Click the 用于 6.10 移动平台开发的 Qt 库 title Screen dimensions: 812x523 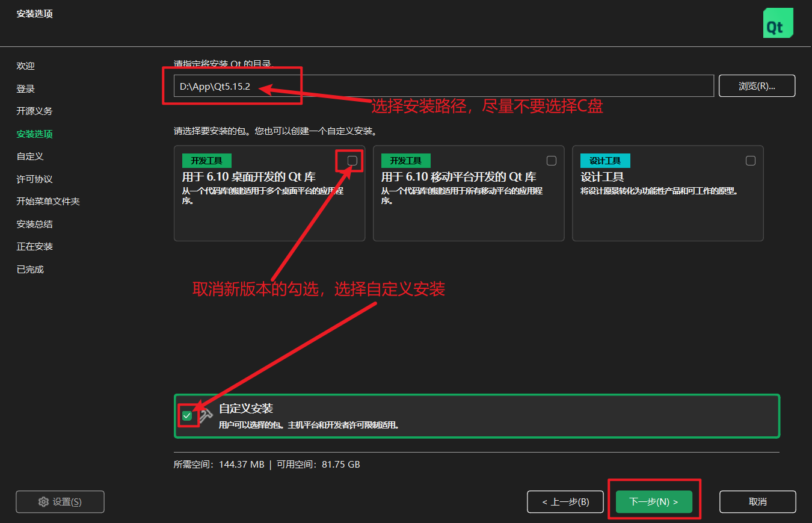tap(459, 178)
